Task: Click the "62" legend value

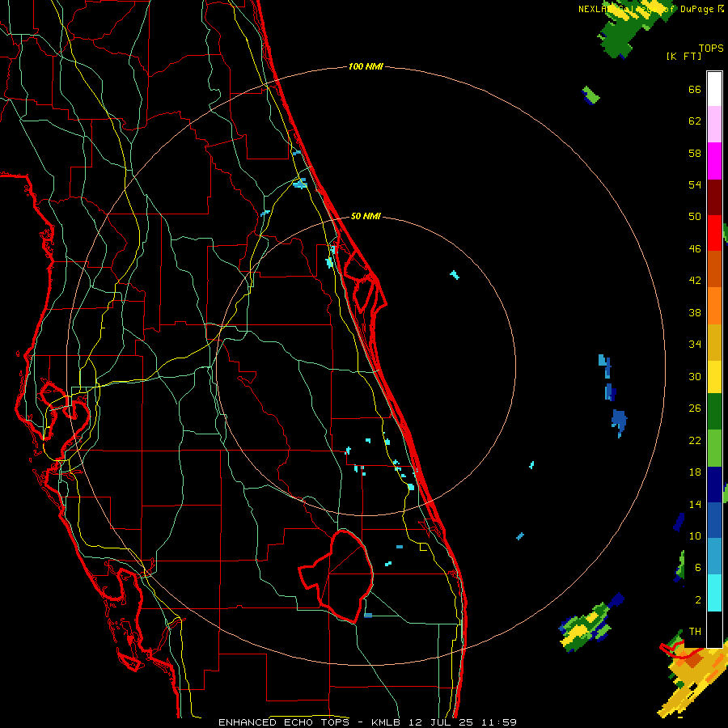Action: (695, 121)
